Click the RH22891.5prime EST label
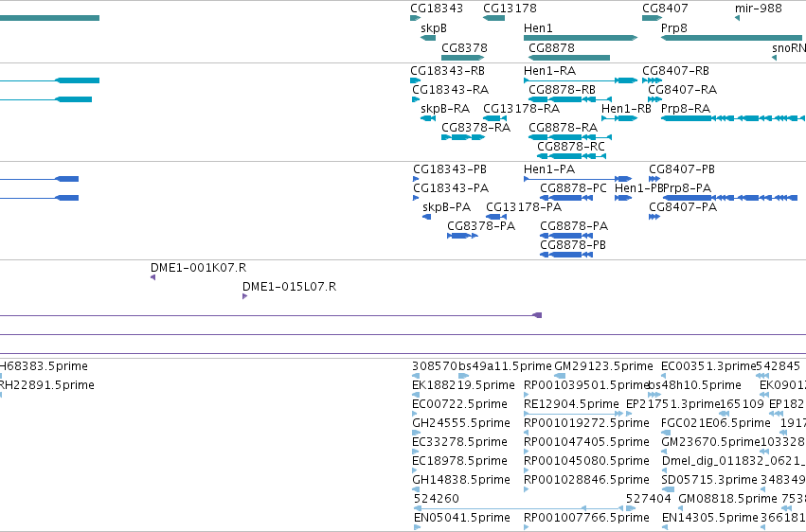The height and width of the screenshot is (532, 806). point(47,385)
